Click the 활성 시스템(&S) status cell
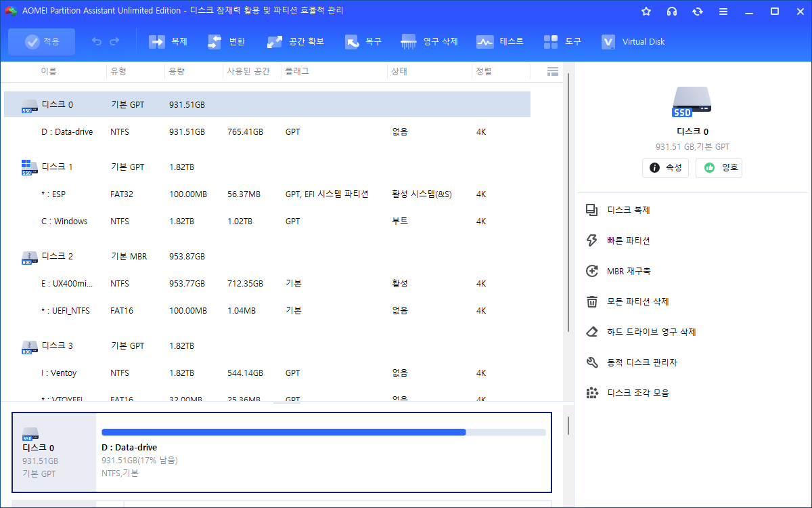Image resolution: width=812 pixels, height=508 pixels. coord(422,194)
